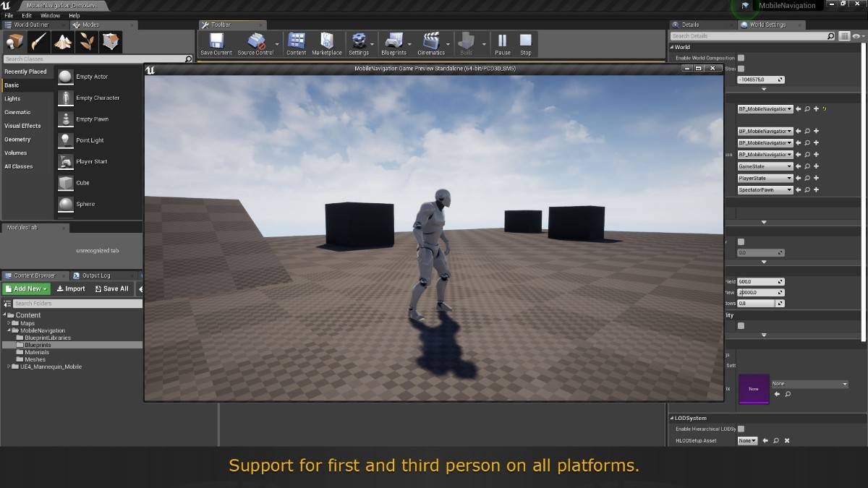Open the Blueprints toolbar icon
Viewport: 868px width, 488px height.
(393, 40)
